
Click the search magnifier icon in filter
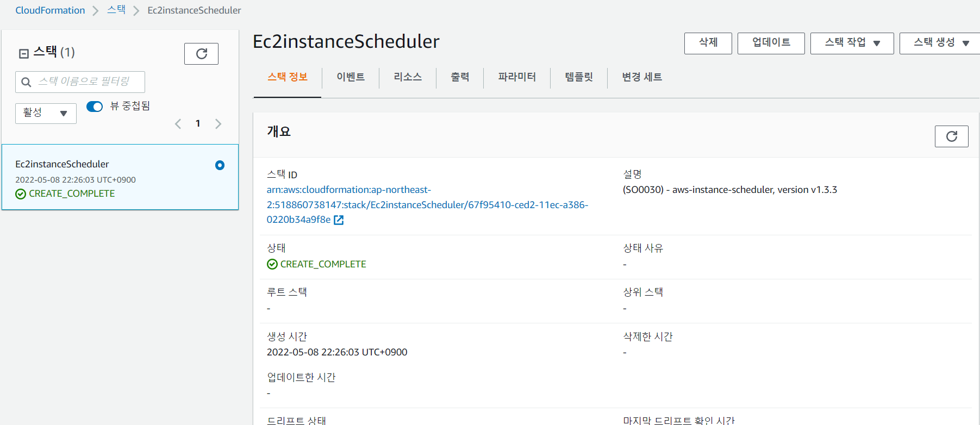[x=26, y=82]
